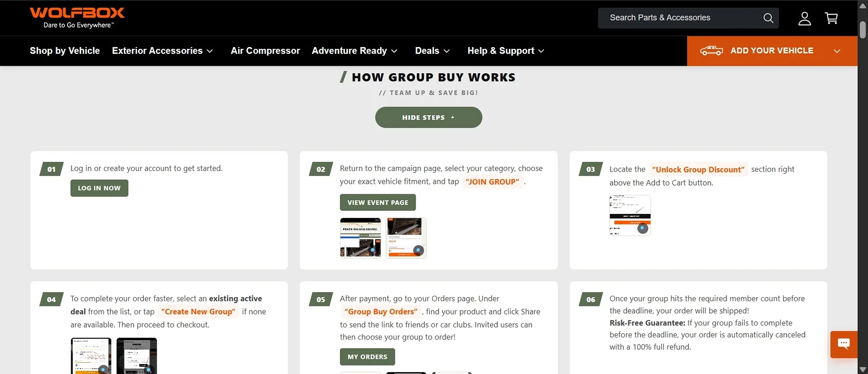Viewport: 868px width, 374px height.
Task: Click the search magnifier icon
Action: [768, 18]
